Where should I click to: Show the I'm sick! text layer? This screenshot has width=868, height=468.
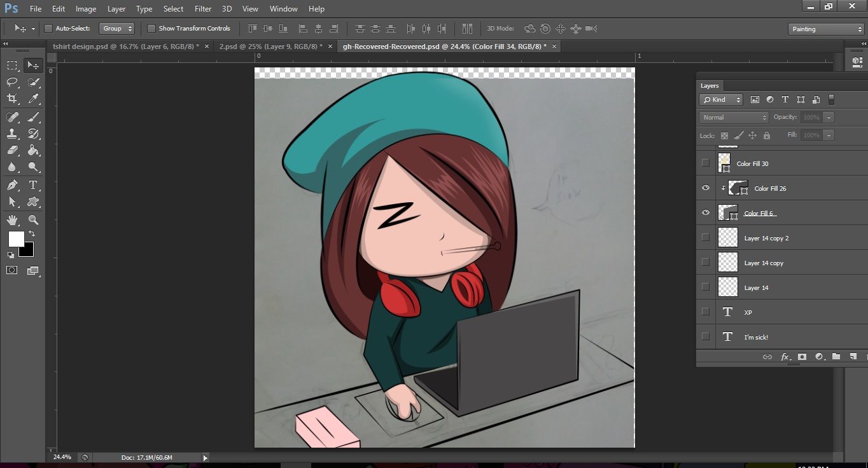(x=705, y=337)
